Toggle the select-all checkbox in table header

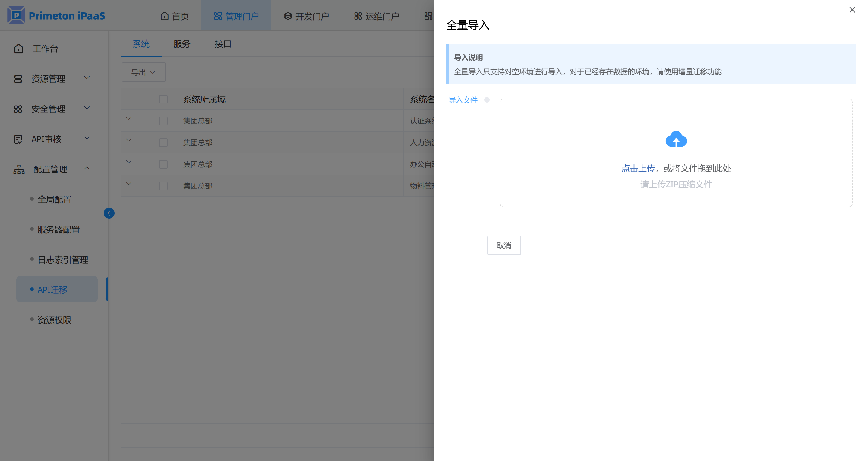coord(163,99)
